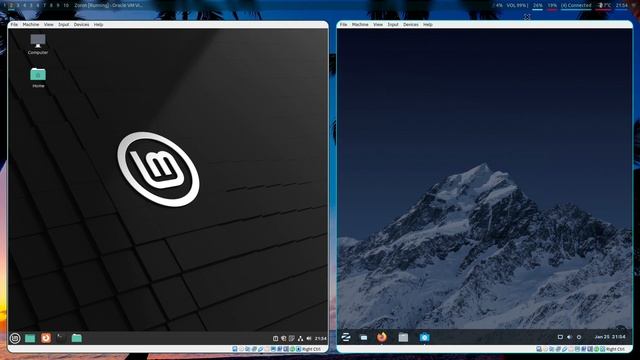Screen dimensions: 640x360
Task: Click the host bar clock showing 21:54
Action: (x=622, y=5)
